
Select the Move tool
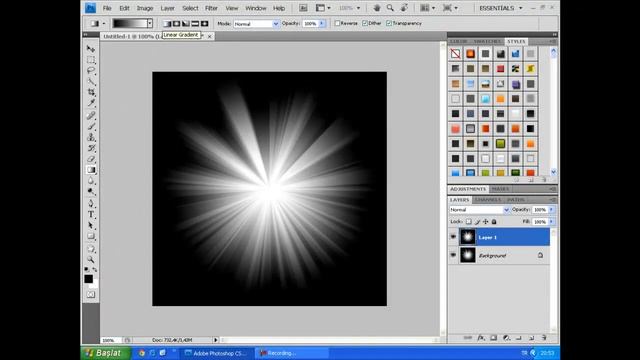click(x=91, y=49)
